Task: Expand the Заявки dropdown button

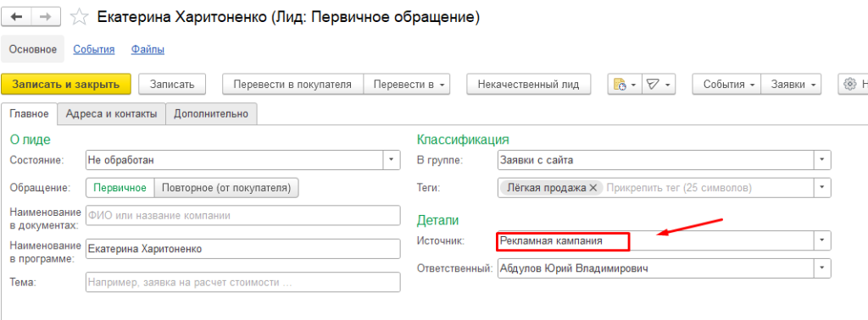Action: click(x=791, y=85)
